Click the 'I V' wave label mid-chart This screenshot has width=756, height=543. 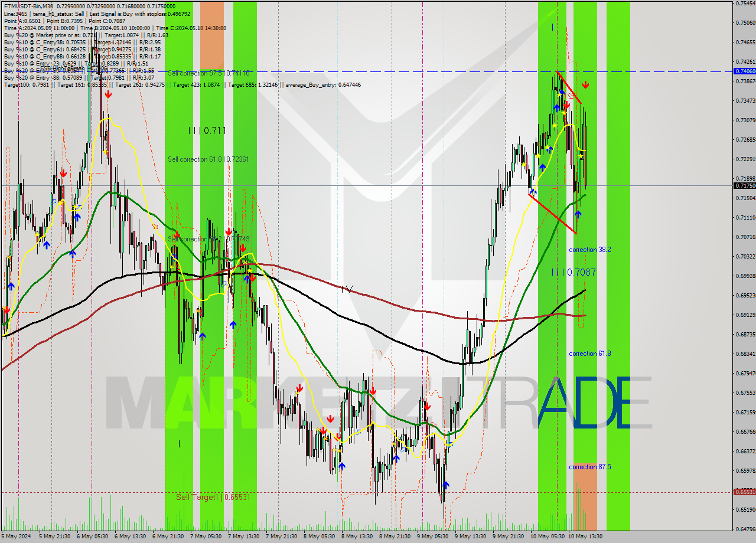click(347, 289)
